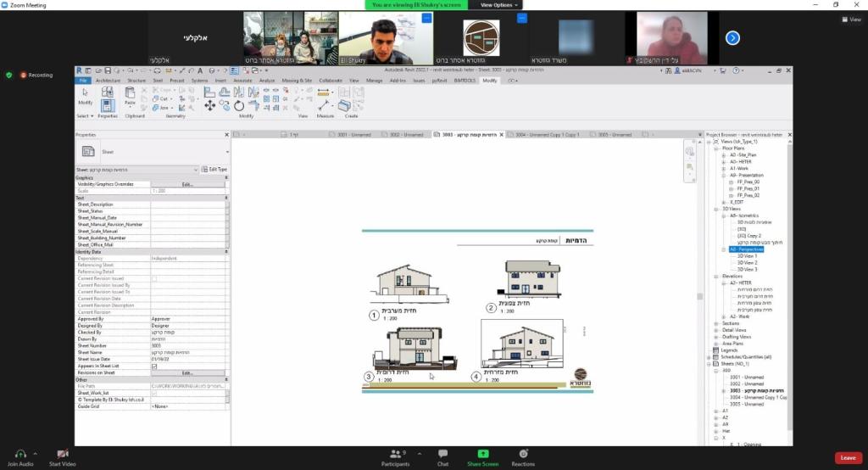The image size is (868, 470).
Task: Toggle the Current Revision Issued checkbox
Action: tap(154, 279)
